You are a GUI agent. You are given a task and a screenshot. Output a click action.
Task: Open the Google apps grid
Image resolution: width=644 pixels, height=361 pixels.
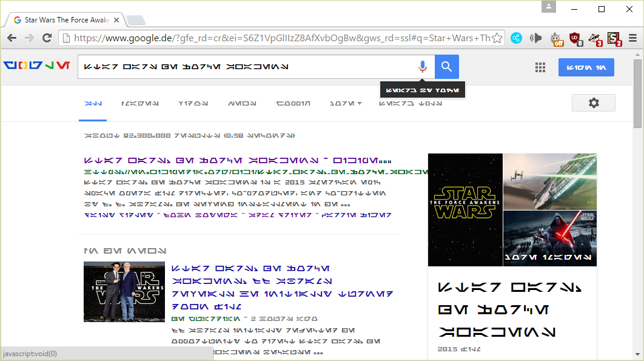[540, 67]
